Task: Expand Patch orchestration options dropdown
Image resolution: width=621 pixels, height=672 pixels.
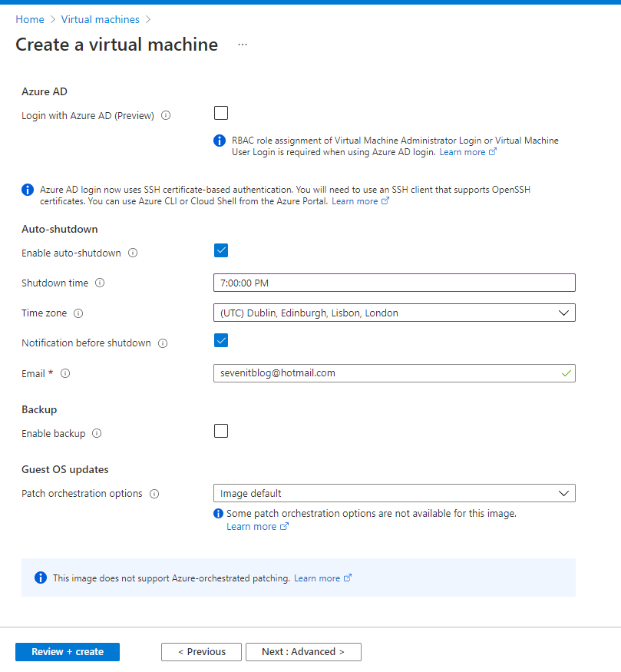Action: pos(394,493)
